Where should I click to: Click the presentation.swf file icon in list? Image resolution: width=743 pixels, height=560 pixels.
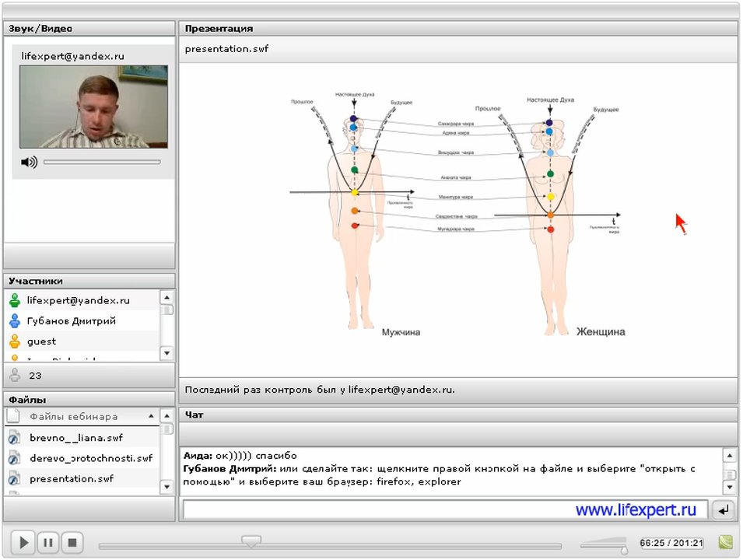pyautogui.click(x=14, y=479)
